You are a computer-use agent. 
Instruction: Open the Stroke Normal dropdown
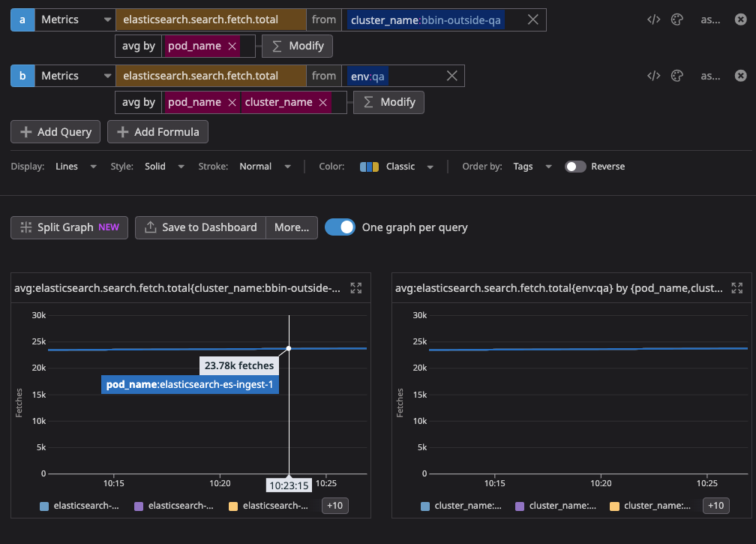pos(262,167)
